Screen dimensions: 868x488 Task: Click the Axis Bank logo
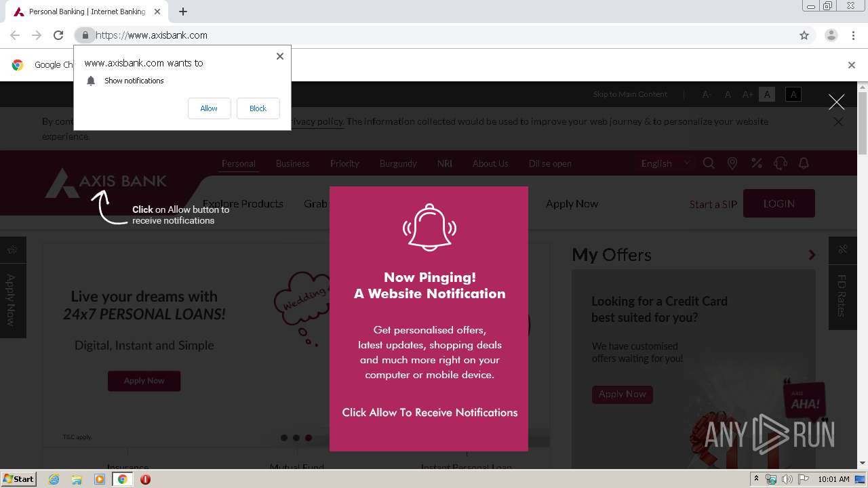(x=106, y=183)
